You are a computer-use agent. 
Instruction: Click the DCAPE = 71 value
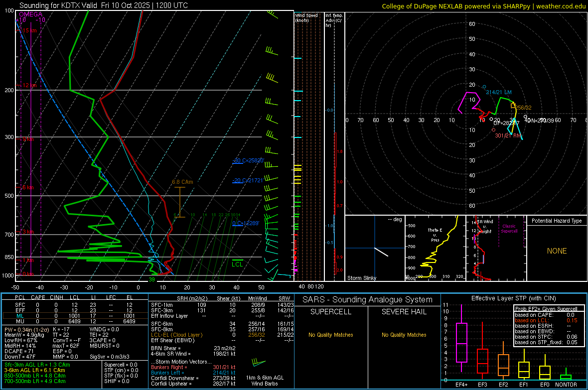19,351
